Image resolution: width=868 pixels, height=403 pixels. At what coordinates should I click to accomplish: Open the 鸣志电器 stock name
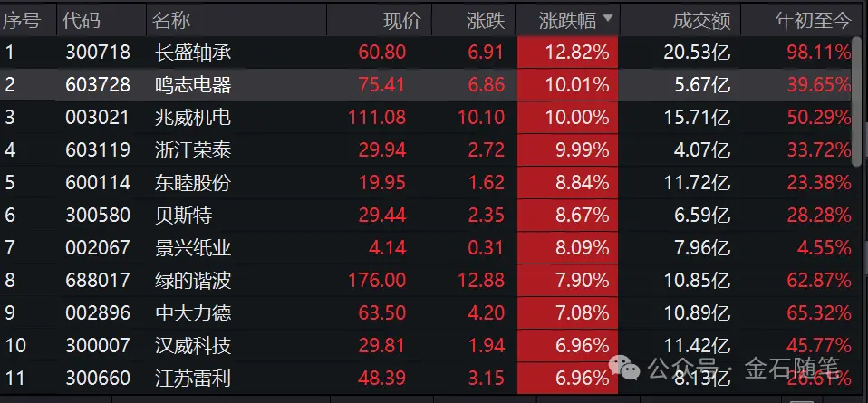point(193,85)
